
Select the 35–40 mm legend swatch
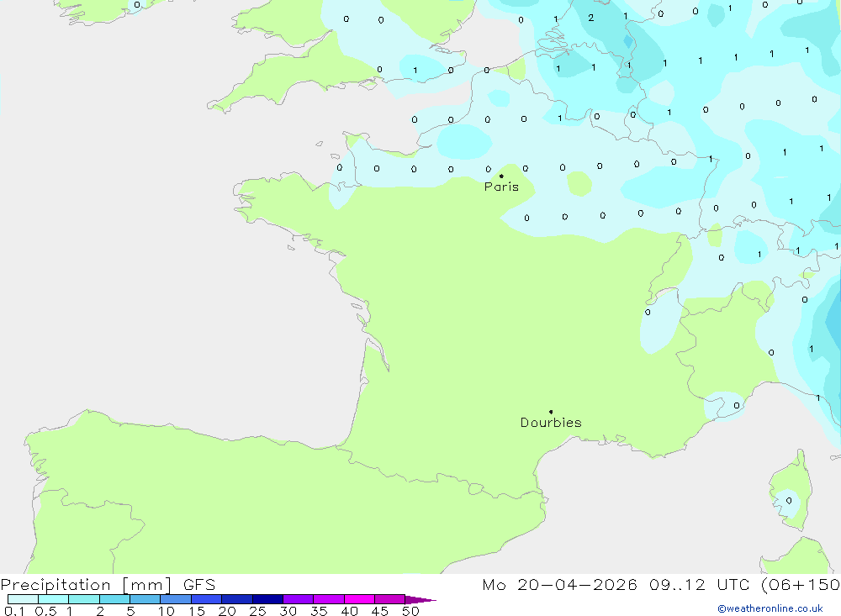pos(329,599)
